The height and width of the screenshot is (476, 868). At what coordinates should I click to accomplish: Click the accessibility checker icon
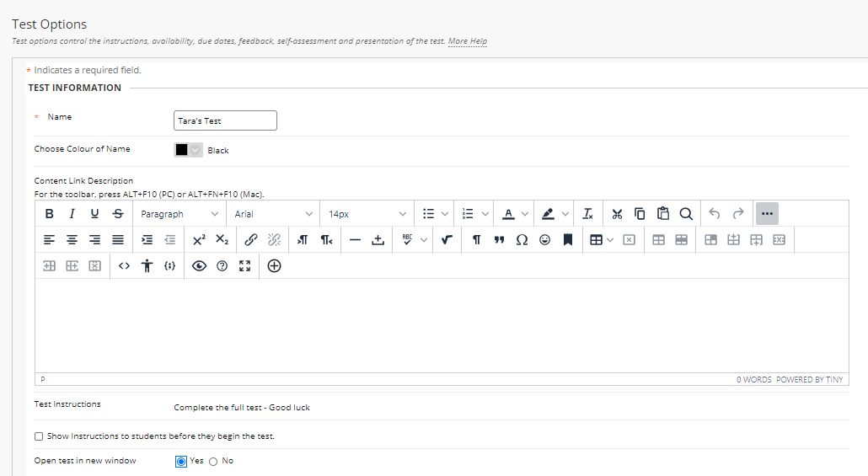[147, 266]
